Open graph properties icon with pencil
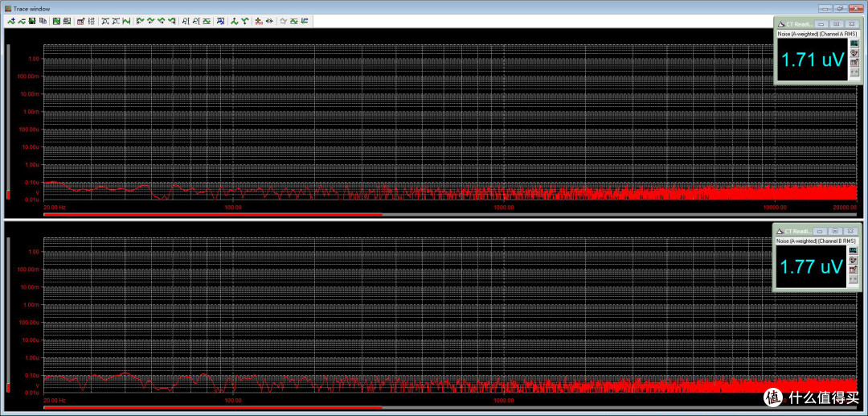The image size is (868, 416). pos(80,21)
